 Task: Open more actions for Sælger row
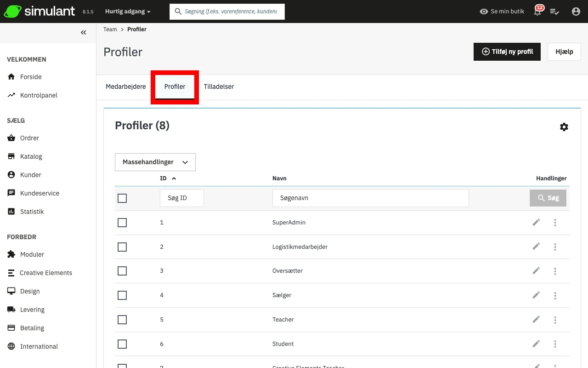(555, 295)
